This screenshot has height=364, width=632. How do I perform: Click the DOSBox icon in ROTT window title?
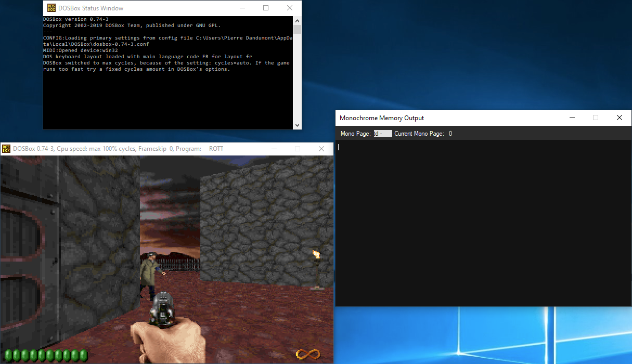pyautogui.click(x=6, y=149)
